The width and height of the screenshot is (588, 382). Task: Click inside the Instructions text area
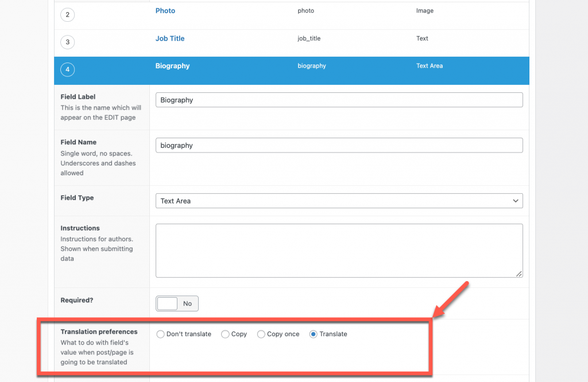(x=339, y=251)
